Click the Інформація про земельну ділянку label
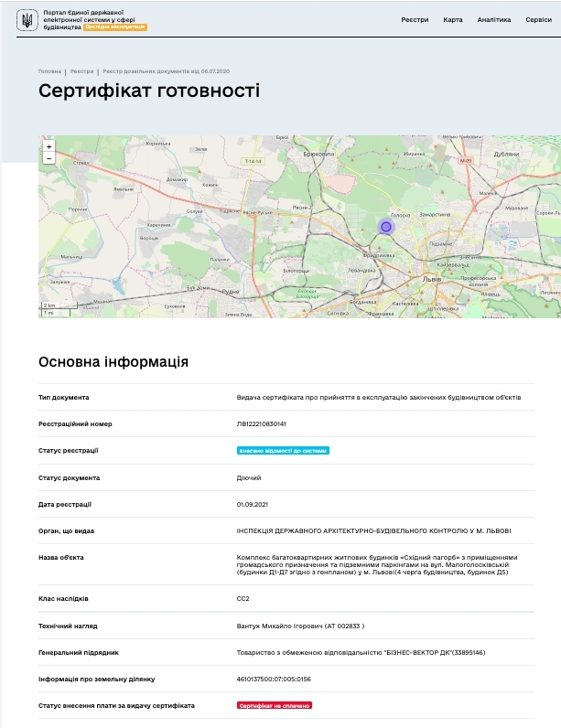The width and height of the screenshot is (561, 728). point(97,679)
